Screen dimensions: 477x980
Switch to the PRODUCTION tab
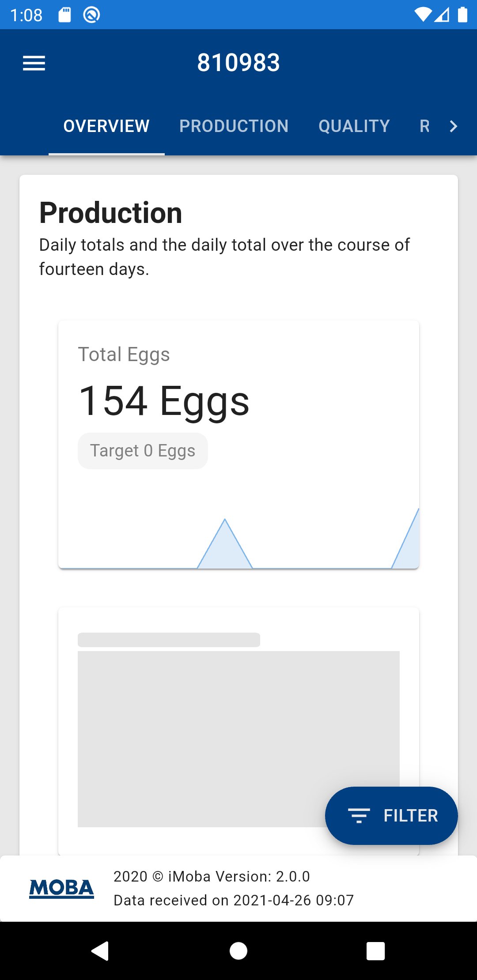(234, 126)
